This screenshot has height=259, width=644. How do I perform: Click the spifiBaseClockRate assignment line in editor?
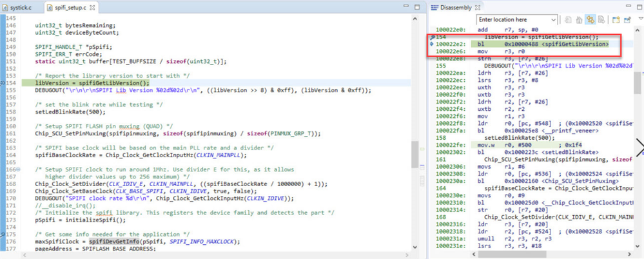point(141,155)
